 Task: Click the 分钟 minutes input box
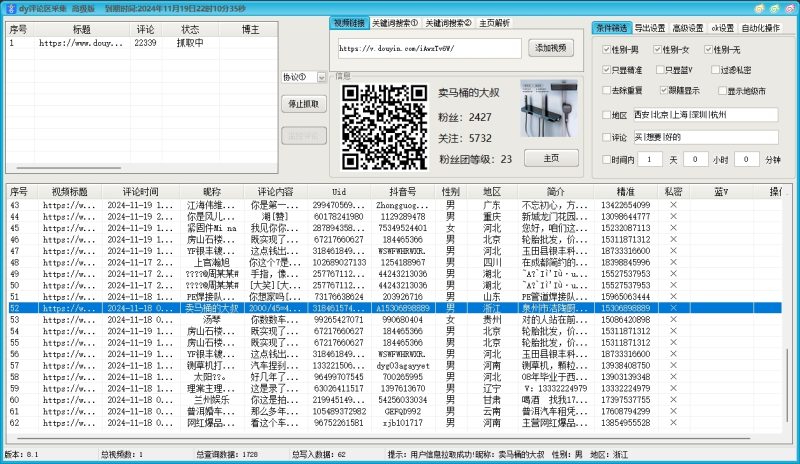(746, 160)
